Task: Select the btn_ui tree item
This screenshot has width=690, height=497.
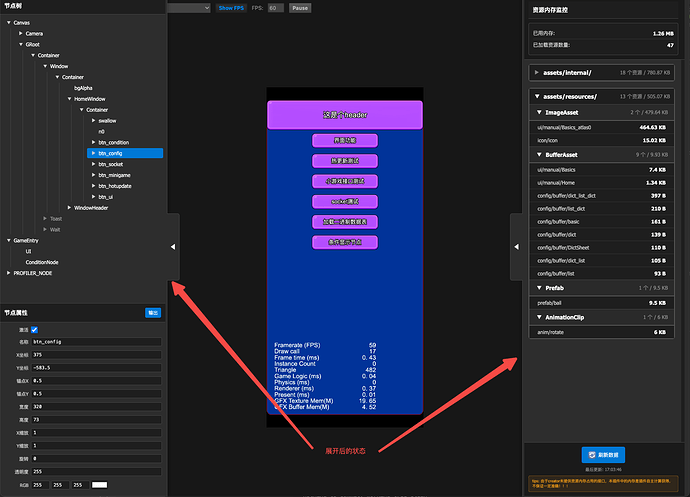Action: pos(106,197)
